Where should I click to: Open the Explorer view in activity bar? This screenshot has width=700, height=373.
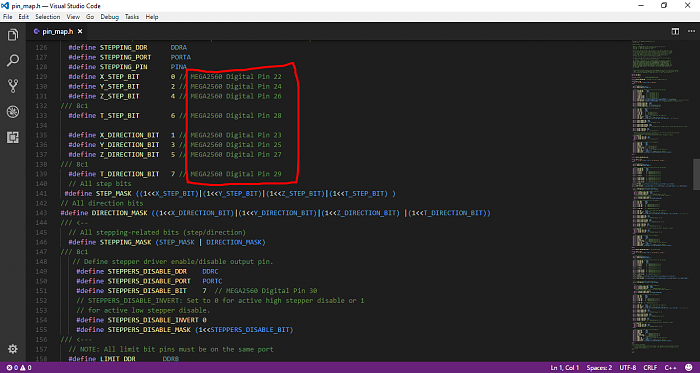point(13,34)
